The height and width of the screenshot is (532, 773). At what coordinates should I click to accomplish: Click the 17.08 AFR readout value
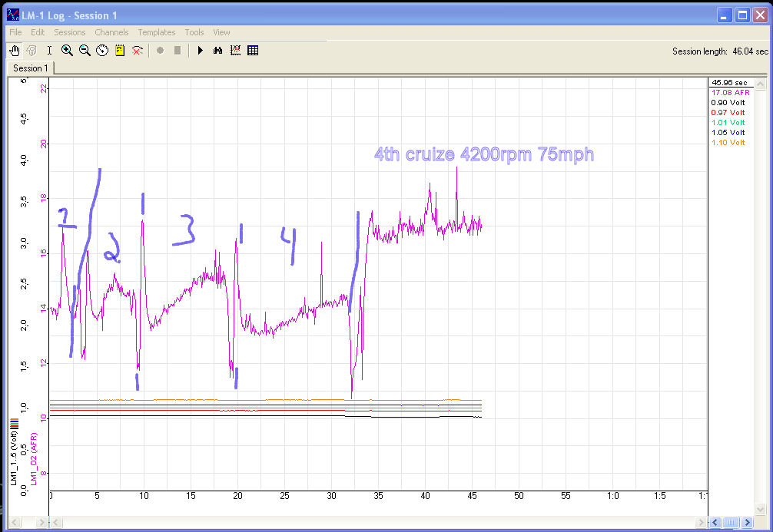point(730,93)
